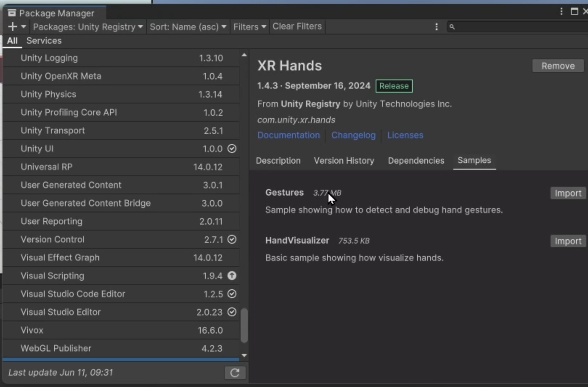Select the Visual Effect Graph package
This screenshot has height=387, width=588.
point(121,258)
